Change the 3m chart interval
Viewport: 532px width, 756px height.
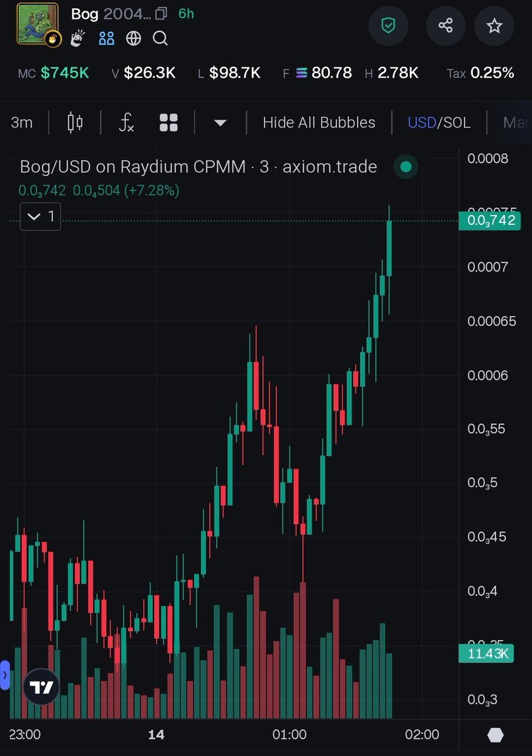(22, 122)
